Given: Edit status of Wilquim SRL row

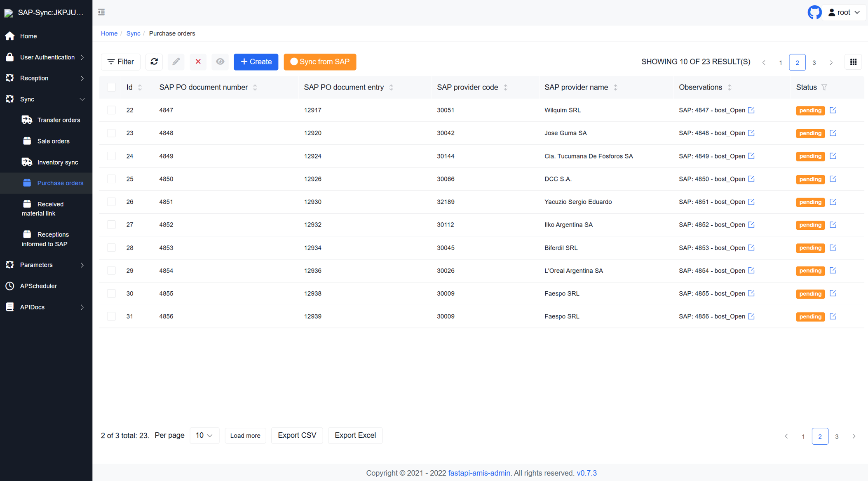Looking at the screenshot, I should click(x=833, y=110).
